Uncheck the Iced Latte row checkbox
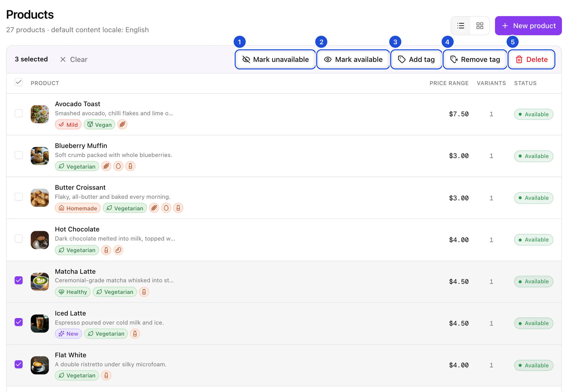This screenshot has width=568, height=392. tap(19, 322)
